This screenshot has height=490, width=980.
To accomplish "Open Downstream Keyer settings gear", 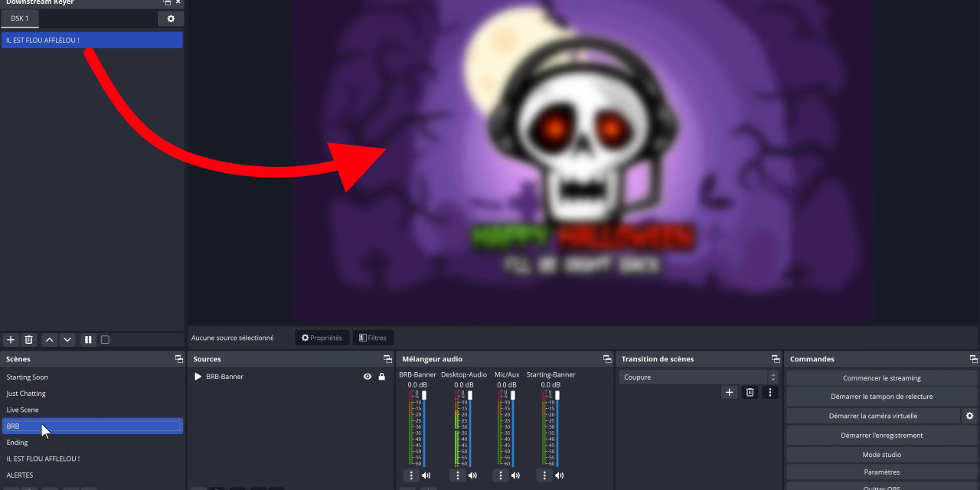I will pos(170,18).
